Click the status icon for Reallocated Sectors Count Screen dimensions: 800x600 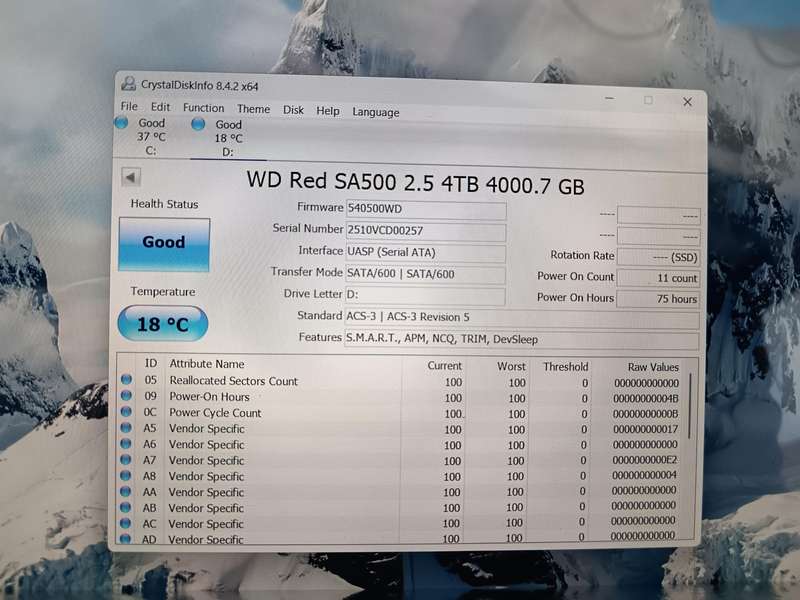tap(126, 379)
